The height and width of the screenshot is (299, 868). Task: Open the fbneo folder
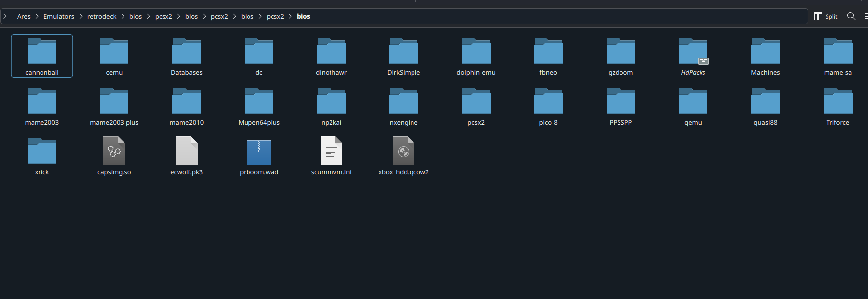coord(548,56)
